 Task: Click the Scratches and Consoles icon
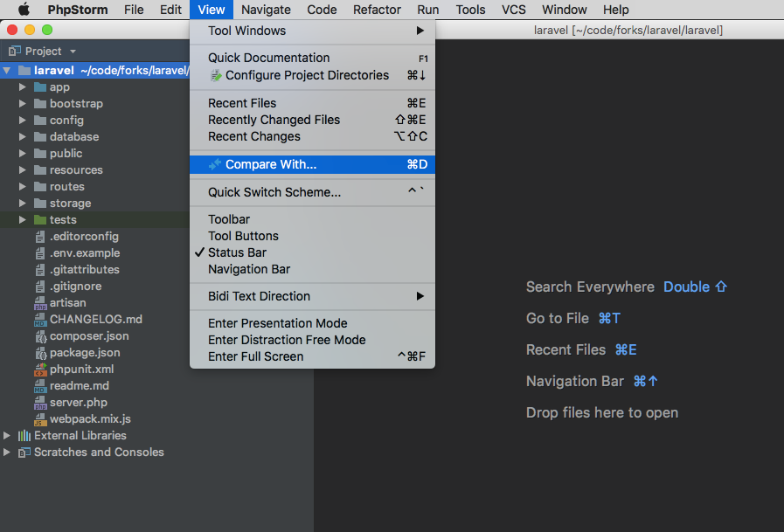coord(24,453)
